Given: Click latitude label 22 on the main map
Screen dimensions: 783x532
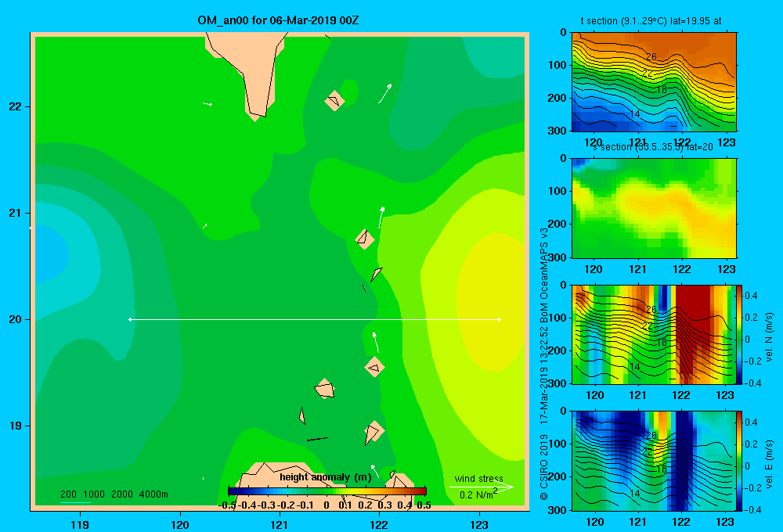Looking at the screenshot, I should pos(16,106).
